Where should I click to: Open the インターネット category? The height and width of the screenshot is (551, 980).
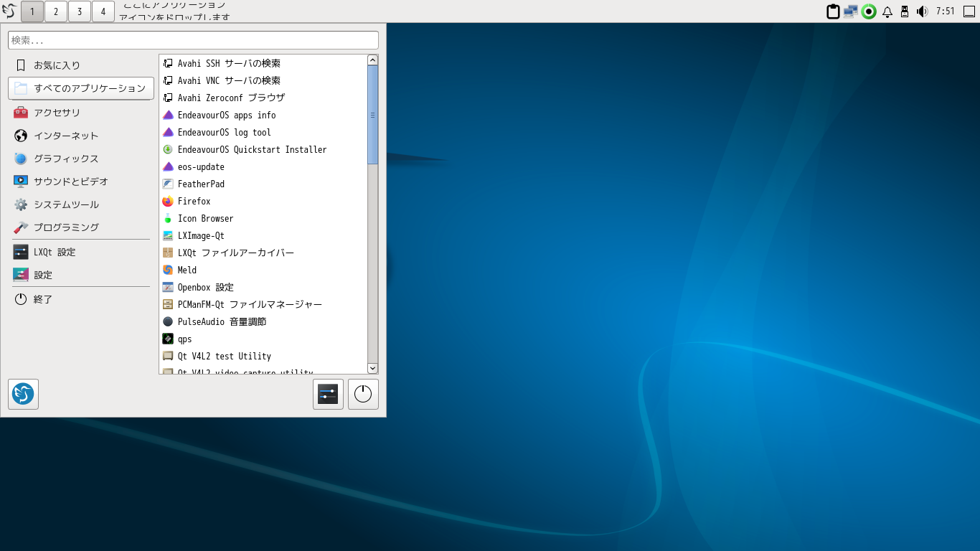click(66, 136)
